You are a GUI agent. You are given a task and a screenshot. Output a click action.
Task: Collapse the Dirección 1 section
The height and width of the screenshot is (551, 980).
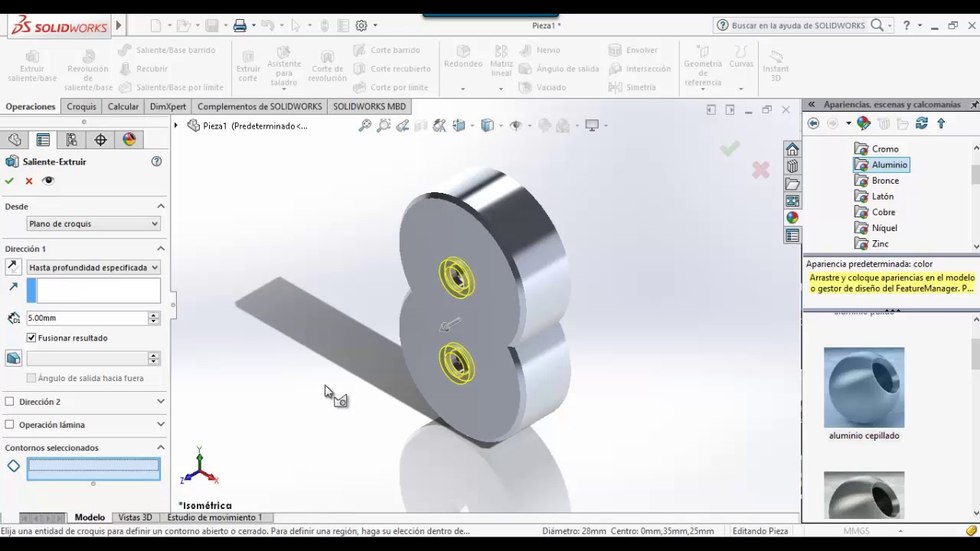click(x=161, y=249)
